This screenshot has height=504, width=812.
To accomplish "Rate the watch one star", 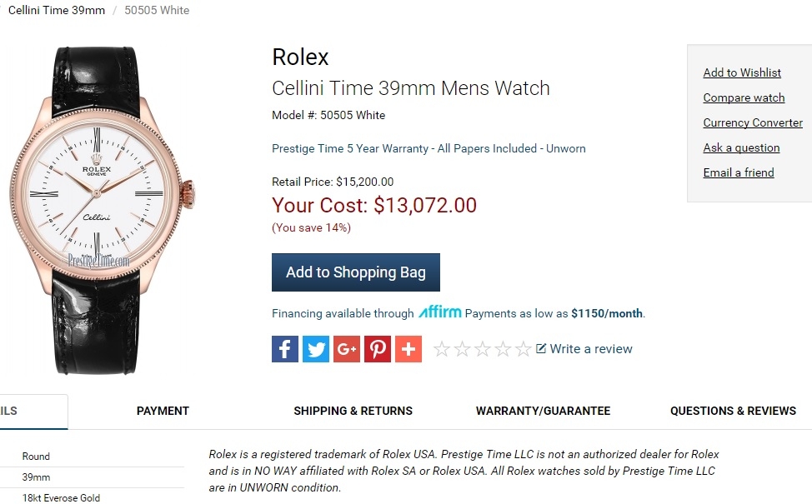I will point(442,349).
